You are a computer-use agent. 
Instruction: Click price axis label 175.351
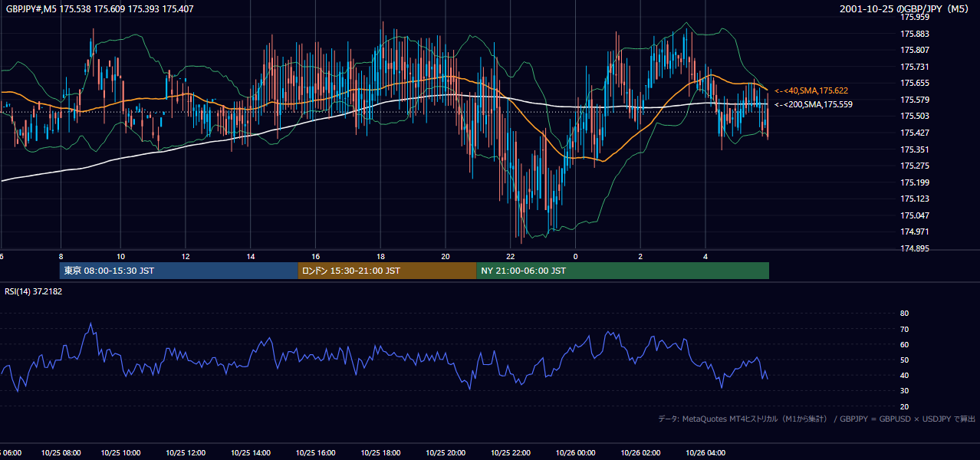(915, 149)
